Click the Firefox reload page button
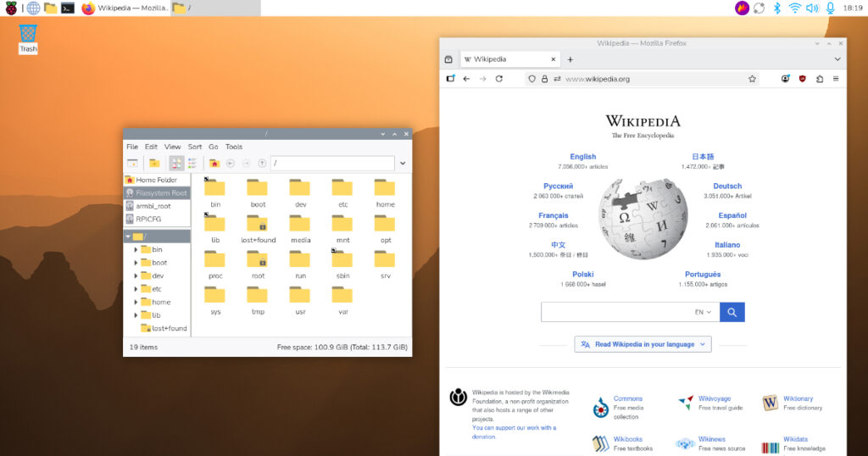 pos(499,79)
